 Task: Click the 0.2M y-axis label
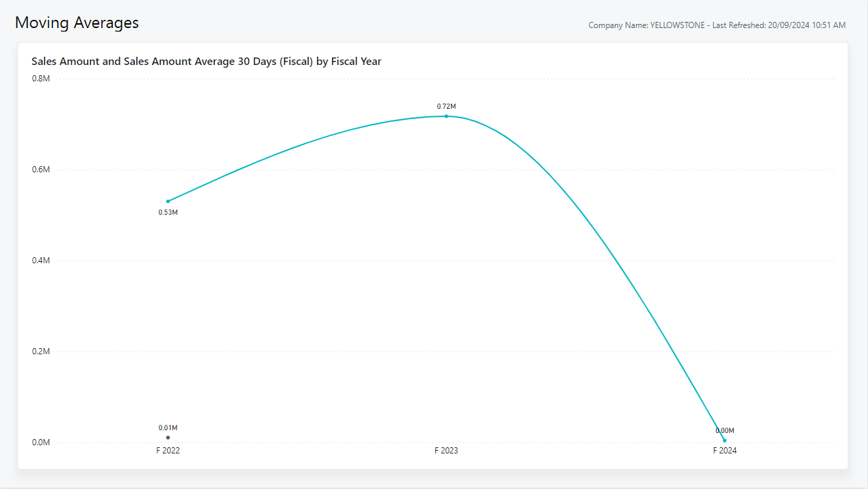coord(41,352)
